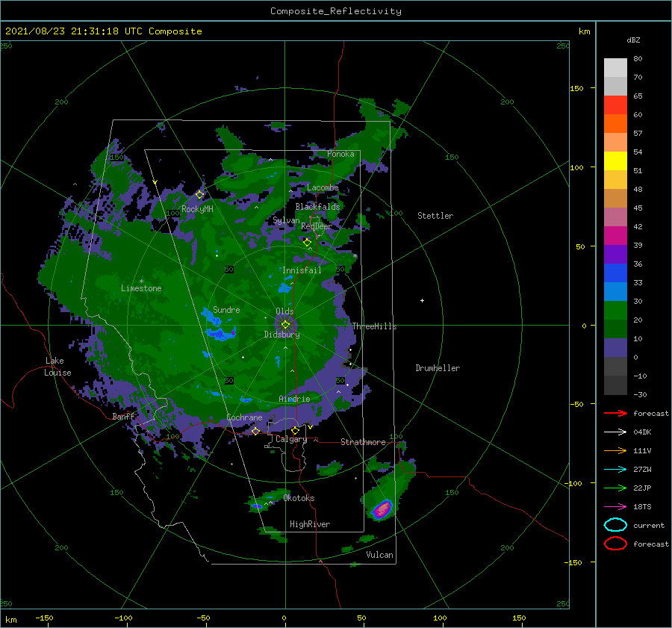Select the green 22JP arrow legend icon
This screenshot has width=672, height=628.
[615, 488]
